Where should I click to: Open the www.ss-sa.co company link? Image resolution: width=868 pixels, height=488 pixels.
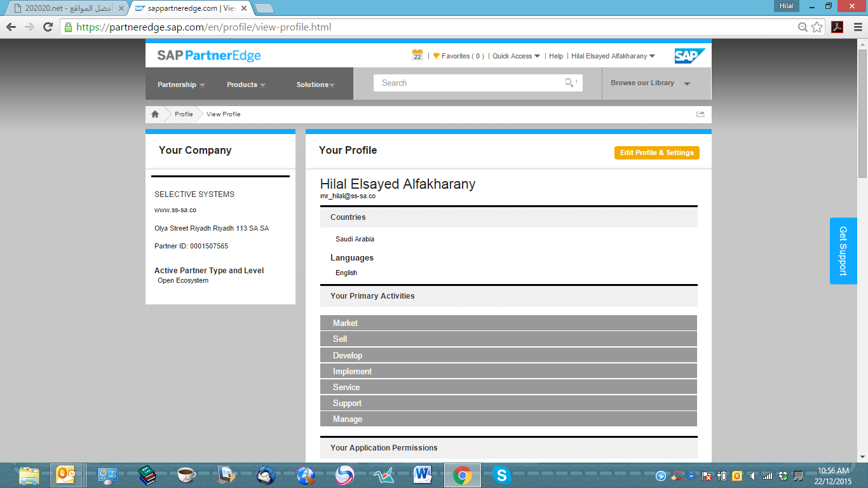pyautogui.click(x=175, y=210)
